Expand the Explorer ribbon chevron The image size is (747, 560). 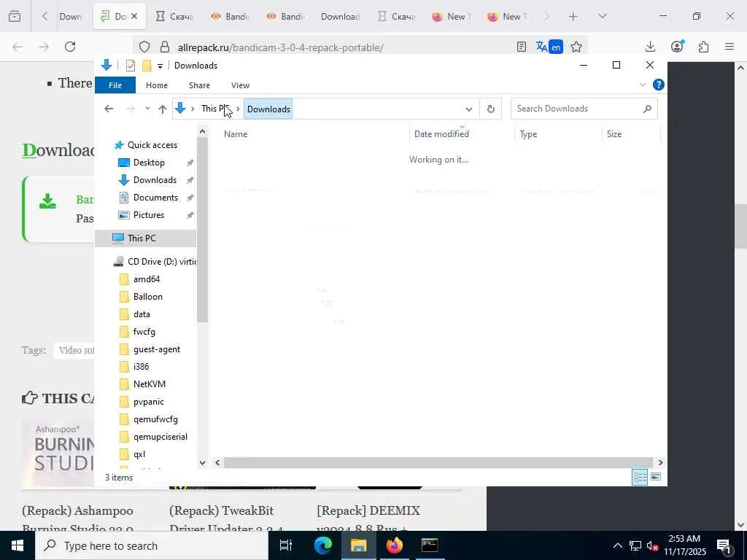pyautogui.click(x=642, y=85)
